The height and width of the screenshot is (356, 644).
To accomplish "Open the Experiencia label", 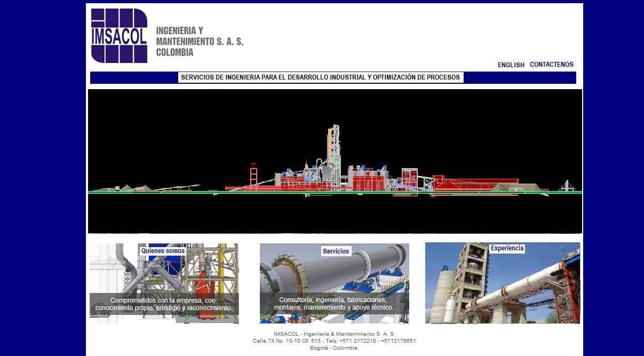I will click(507, 248).
